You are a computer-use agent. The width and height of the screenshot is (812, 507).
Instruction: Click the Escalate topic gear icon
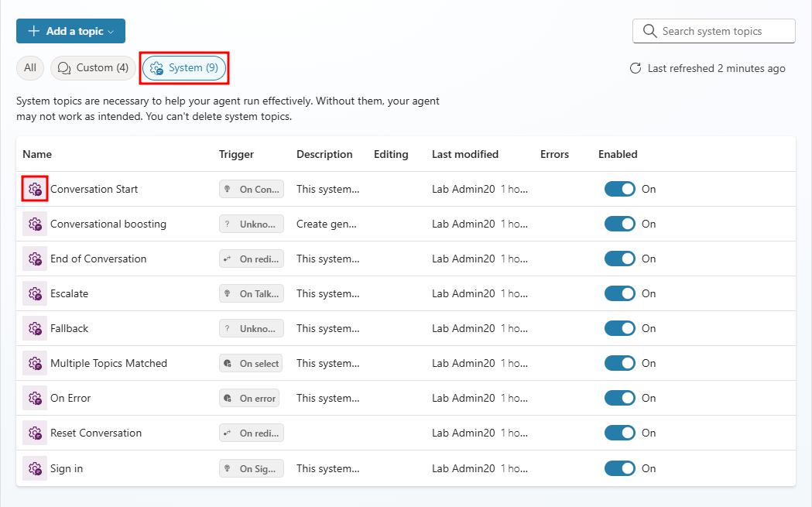click(x=35, y=293)
